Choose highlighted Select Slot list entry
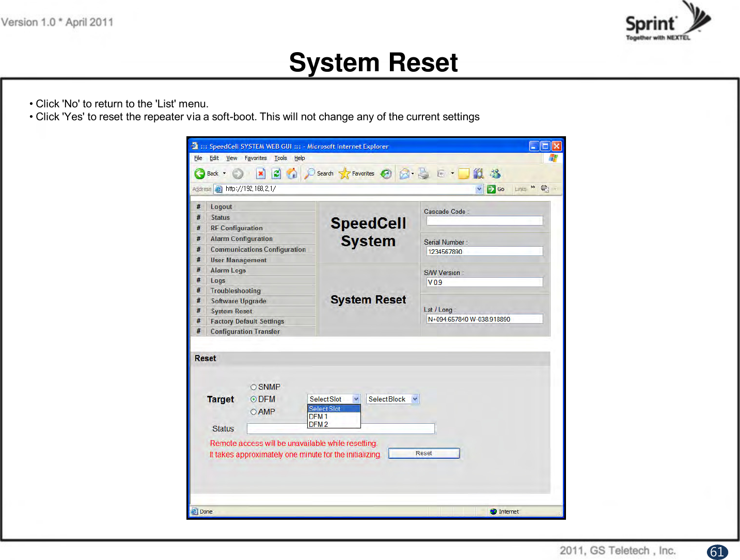740x560 pixels. tap(334, 409)
